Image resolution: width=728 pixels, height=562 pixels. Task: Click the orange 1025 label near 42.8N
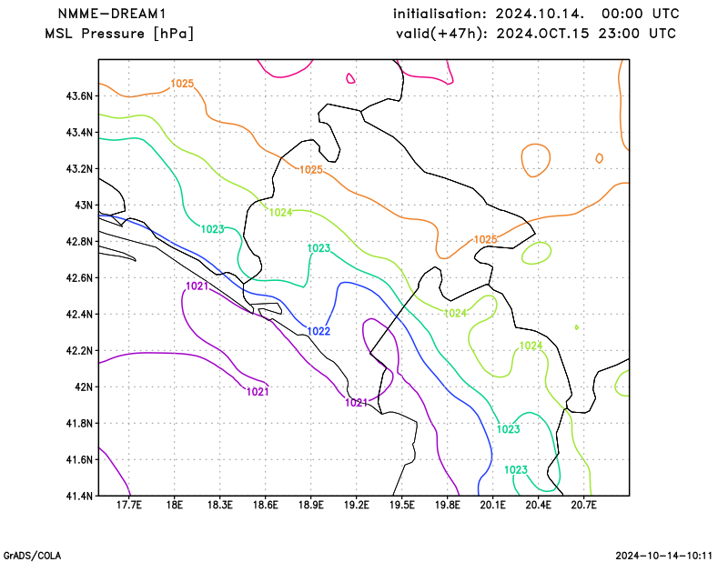coord(485,239)
